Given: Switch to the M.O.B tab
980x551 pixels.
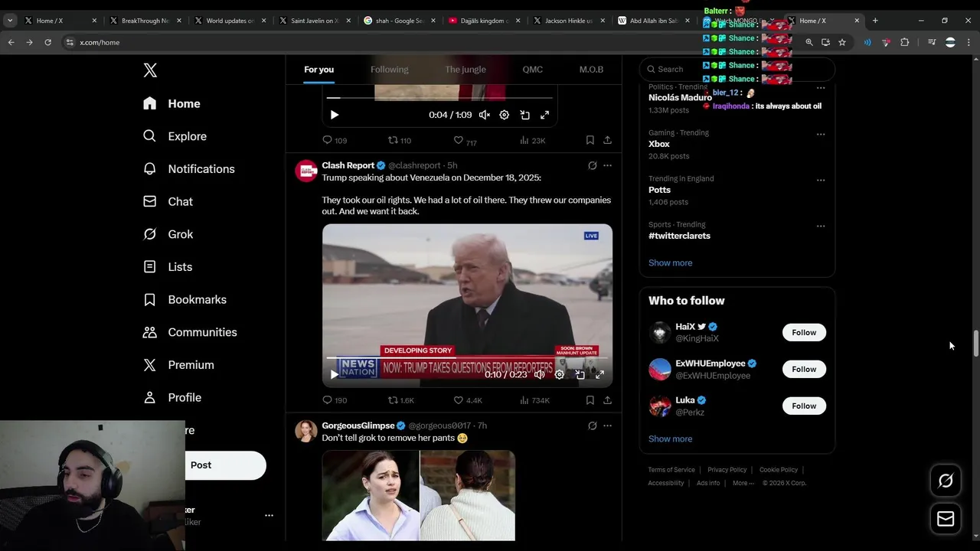Looking at the screenshot, I should [x=591, y=70].
